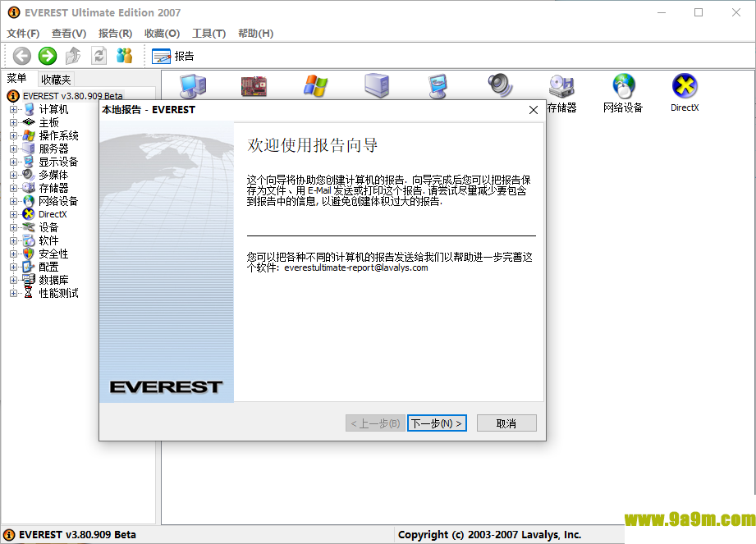This screenshot has width=756, height=544.
Task: Select 计算机 icon in the tree
Action: (29, 109)
